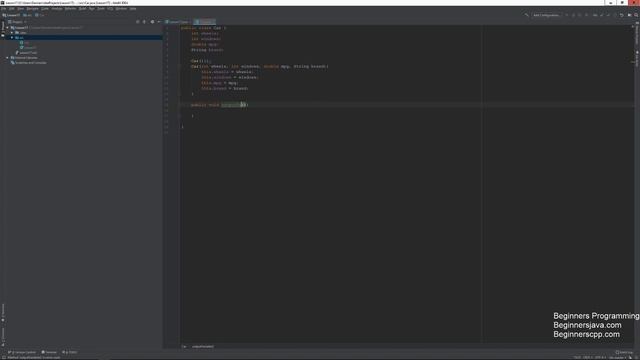640x360 pixels.
Task: Click the Car editor breadcrumb at bottom
Action: coord(184,347)
